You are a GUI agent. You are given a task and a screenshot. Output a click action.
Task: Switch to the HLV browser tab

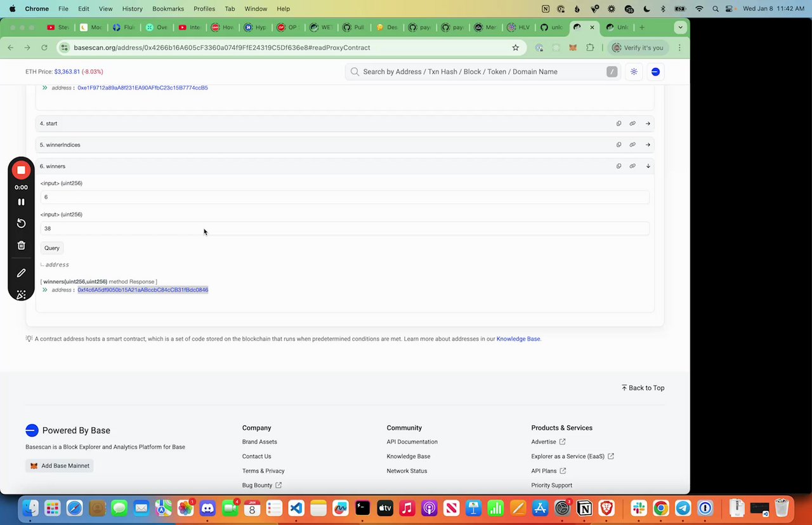520,27
